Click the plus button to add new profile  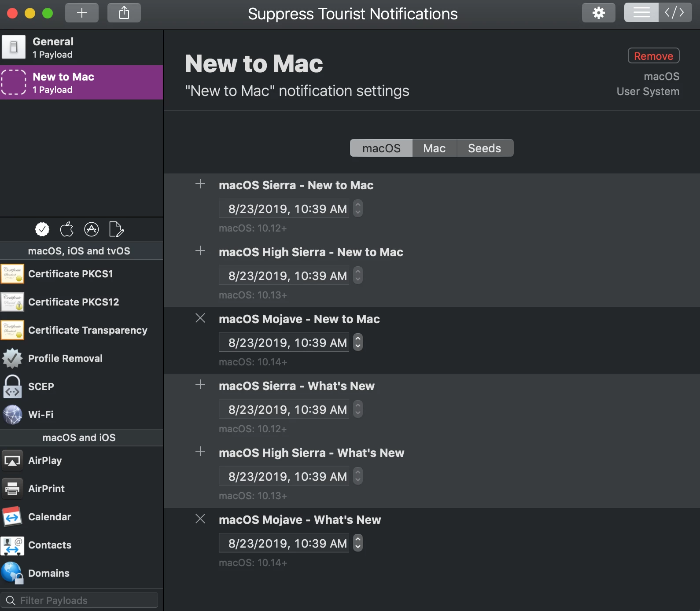tap(82, 13)
